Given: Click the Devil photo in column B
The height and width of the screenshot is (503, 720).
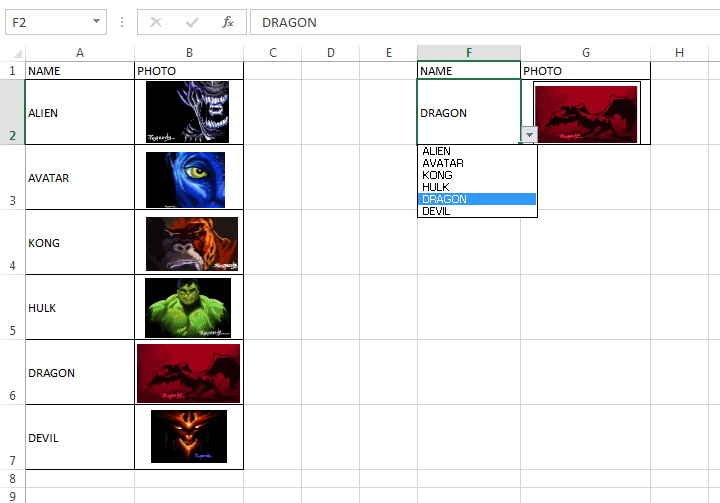Looking at the screenshot, I should click(x=189, y=436).
